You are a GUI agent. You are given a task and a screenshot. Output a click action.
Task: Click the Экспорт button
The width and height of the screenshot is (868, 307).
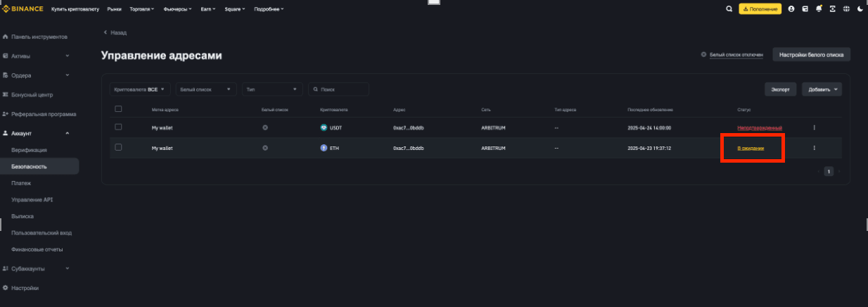[781, 89]
